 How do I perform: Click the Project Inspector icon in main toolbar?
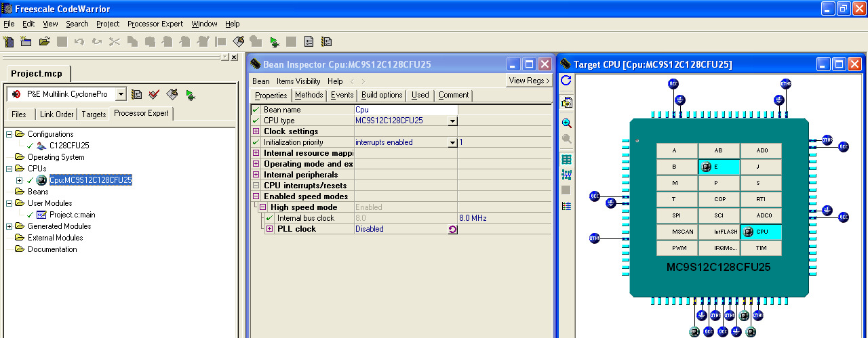[x=309, y=41]
